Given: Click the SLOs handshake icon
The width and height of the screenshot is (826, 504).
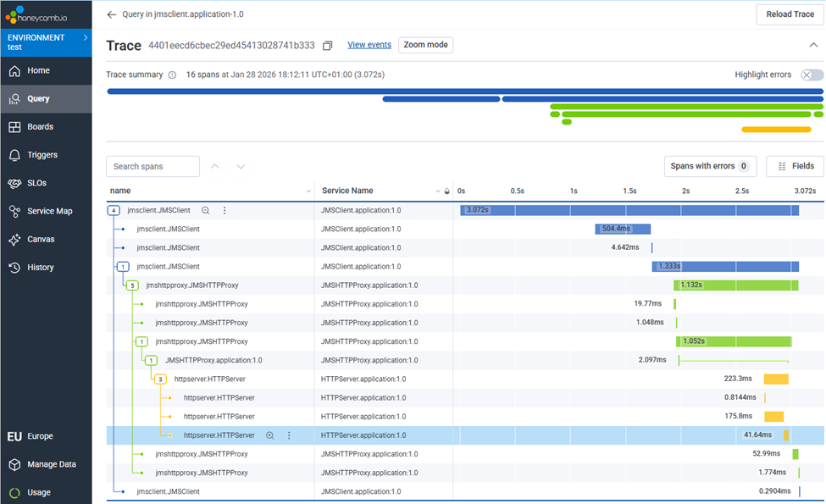Looking at the screenshot, I should [14, 183].
